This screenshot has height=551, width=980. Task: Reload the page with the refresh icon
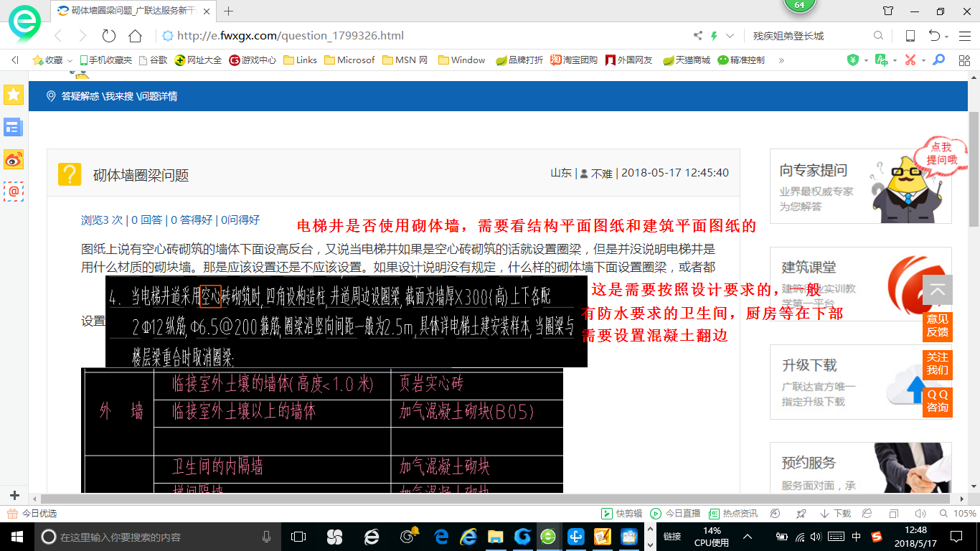(x=109, y=36)
